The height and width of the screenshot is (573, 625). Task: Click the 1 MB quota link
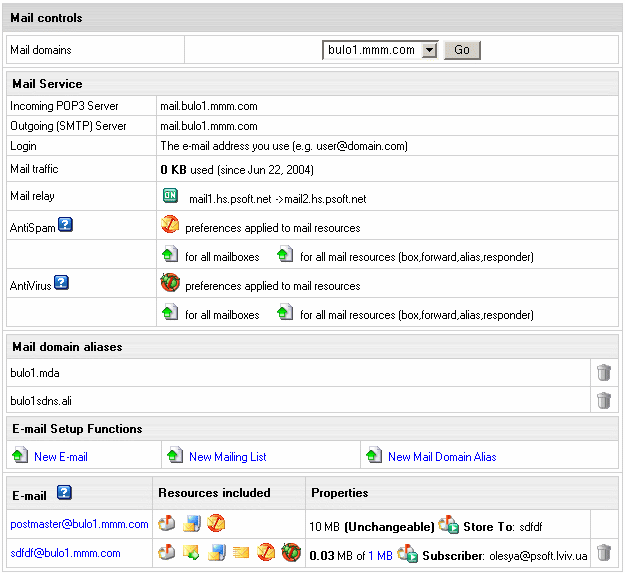tap(380, 553)
